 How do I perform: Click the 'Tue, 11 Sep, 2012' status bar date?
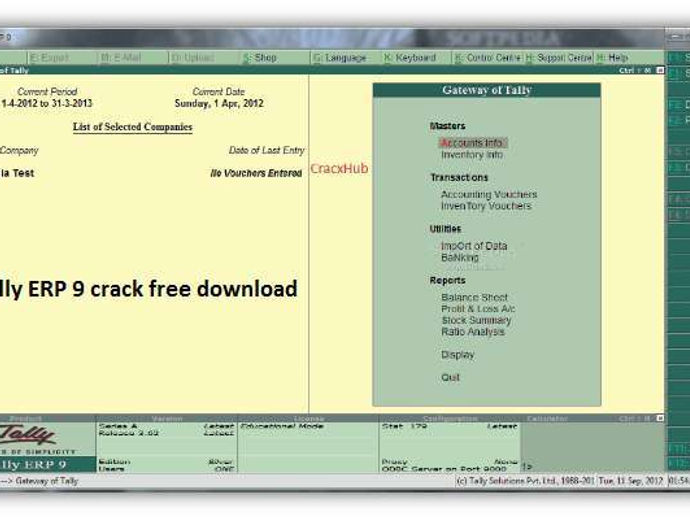click(x=630, y=481)
